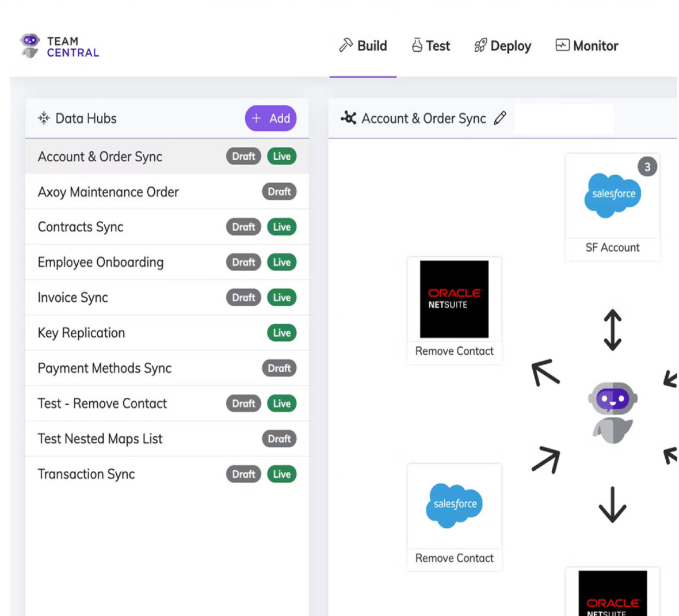The image size is (679, 616).
Task: Open the Employee Onboarding data hub
Action: tap(101, 263)
